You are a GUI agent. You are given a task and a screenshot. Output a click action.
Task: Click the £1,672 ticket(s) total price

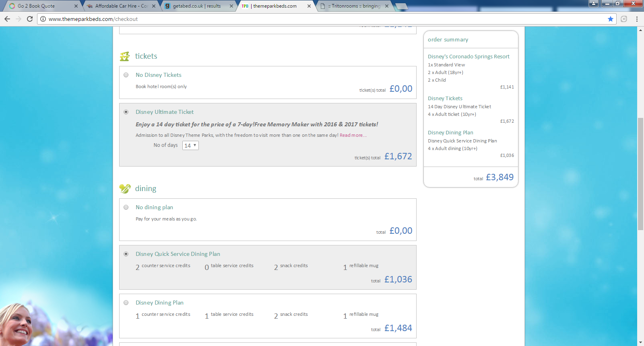pyautogui.click(x=398, y=156)
